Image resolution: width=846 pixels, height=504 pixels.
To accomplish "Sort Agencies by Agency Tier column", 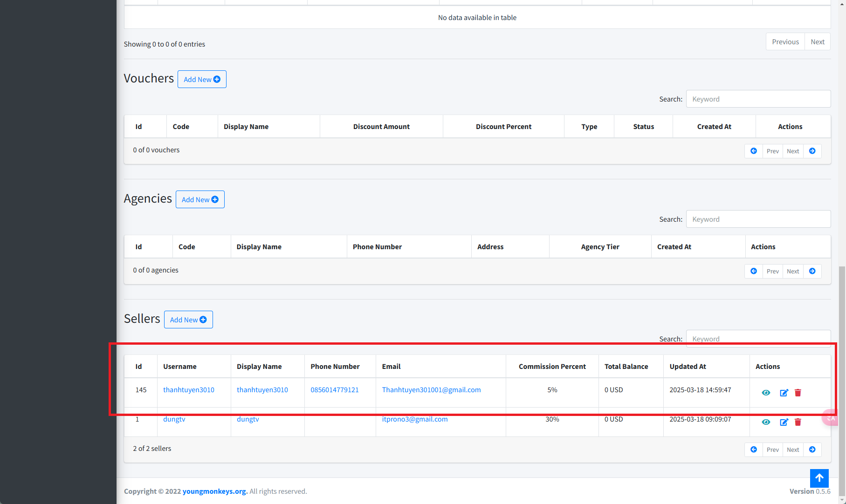I will pos(600,247).
